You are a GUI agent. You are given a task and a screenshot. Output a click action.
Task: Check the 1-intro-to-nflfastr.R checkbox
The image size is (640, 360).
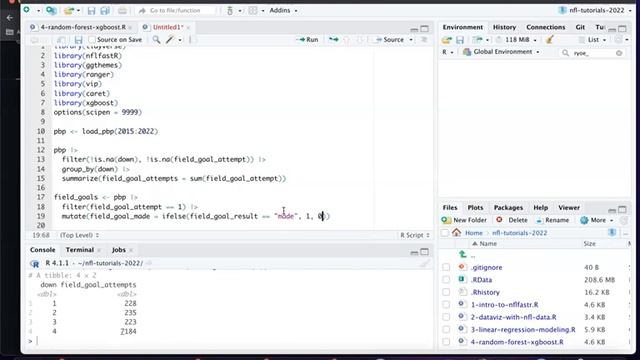click(446, 304)
